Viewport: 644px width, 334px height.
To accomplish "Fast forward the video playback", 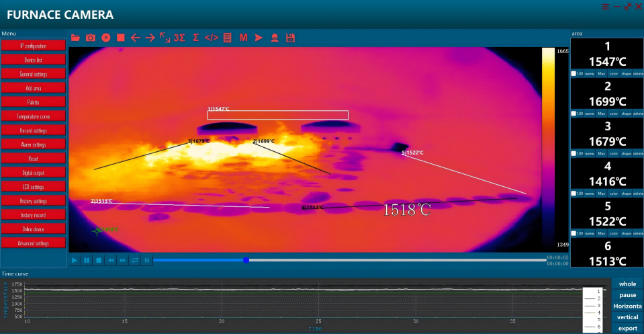I will (123, 260).
